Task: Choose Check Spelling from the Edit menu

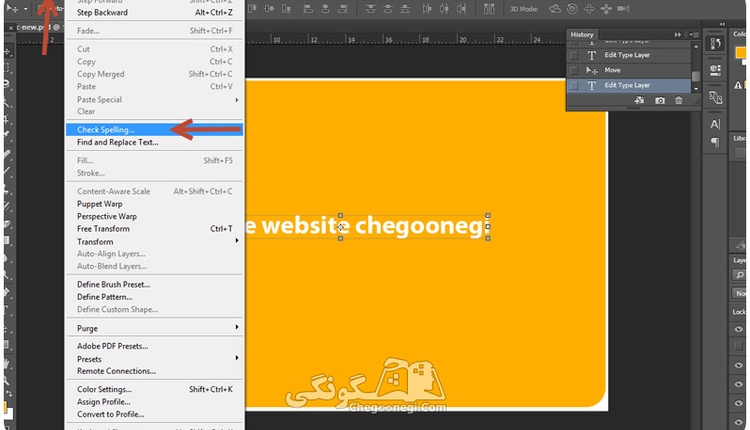Action: point(154,130)
